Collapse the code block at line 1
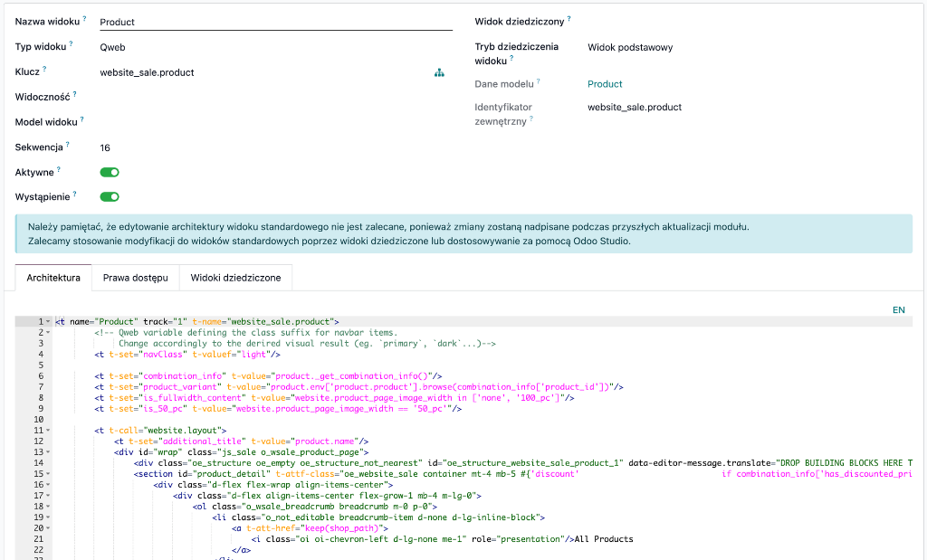Screen dimensions: 927x560 pyautogui.click(x=48, y=321)
